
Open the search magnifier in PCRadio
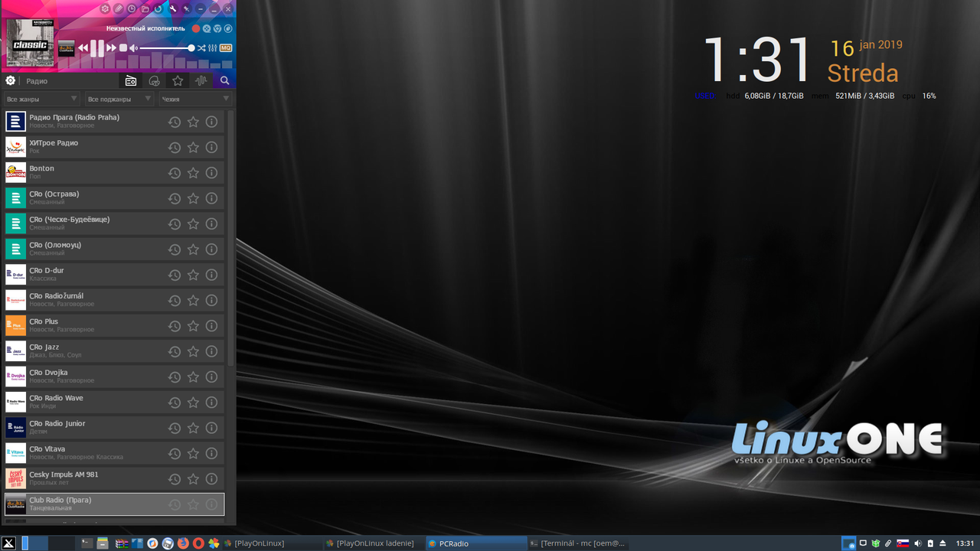point(224,80)
